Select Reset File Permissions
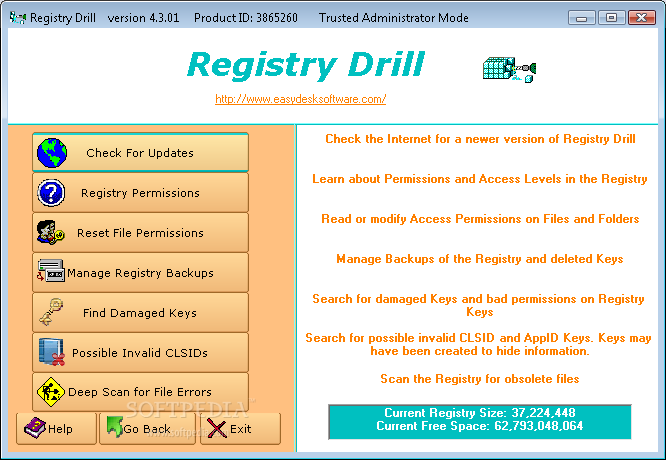The width and height of the screenshot is (666, 460). click(x=141, y=232)
